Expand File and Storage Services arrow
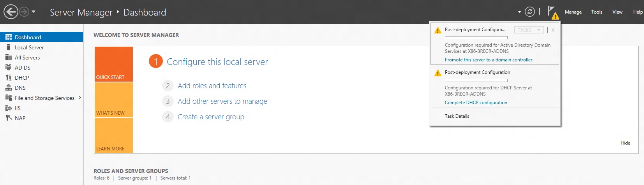Screen dimensions: 644x185 point(79,98)
